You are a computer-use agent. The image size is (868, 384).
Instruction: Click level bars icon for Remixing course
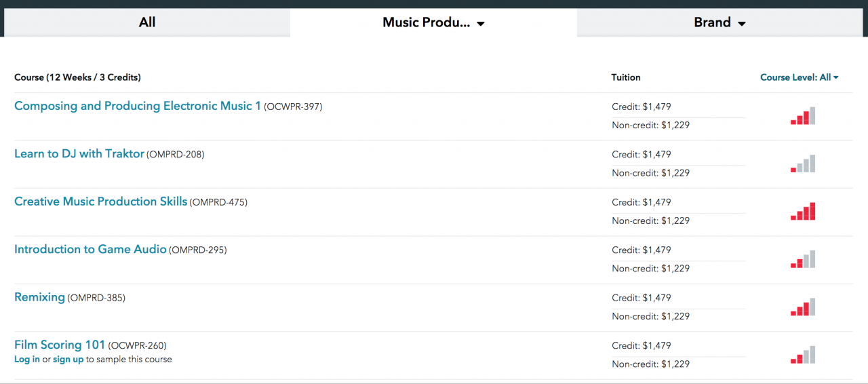click(x=803, y=307)
